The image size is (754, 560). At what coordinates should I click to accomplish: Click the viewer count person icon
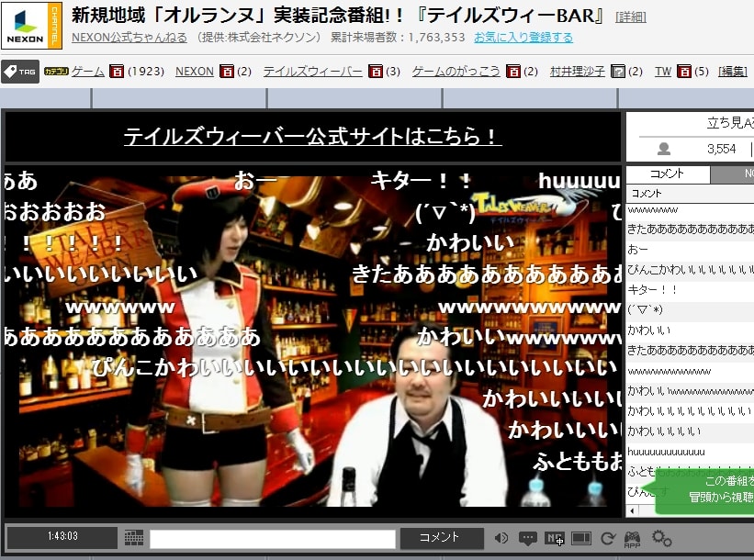[x=664, y=149]
